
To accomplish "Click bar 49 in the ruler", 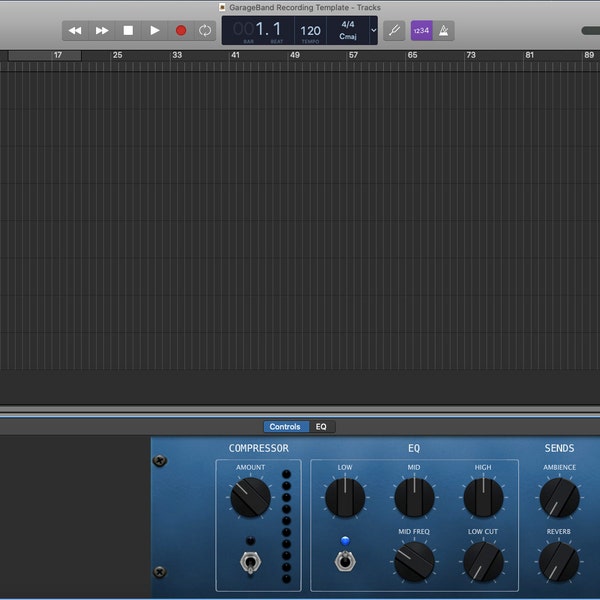I will 295,55.
